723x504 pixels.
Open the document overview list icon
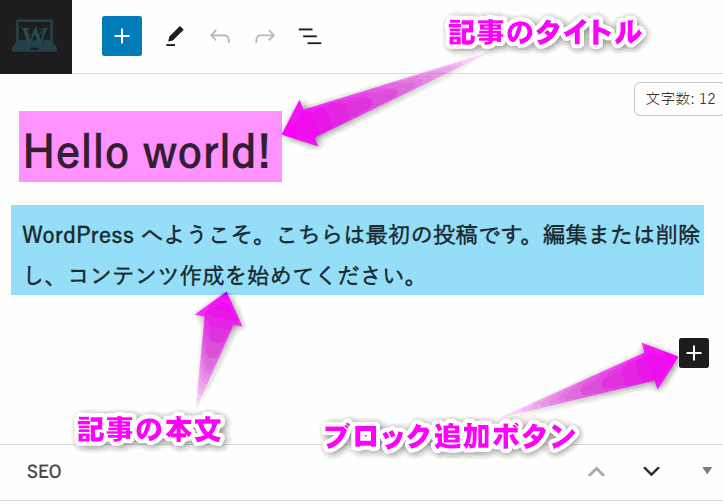click(x=310, y=37)
